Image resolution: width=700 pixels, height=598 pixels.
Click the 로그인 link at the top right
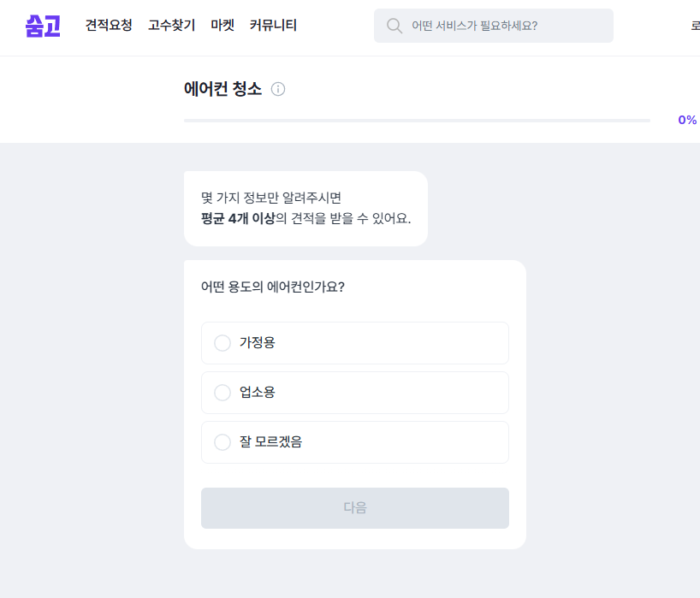tap(695, 26)
